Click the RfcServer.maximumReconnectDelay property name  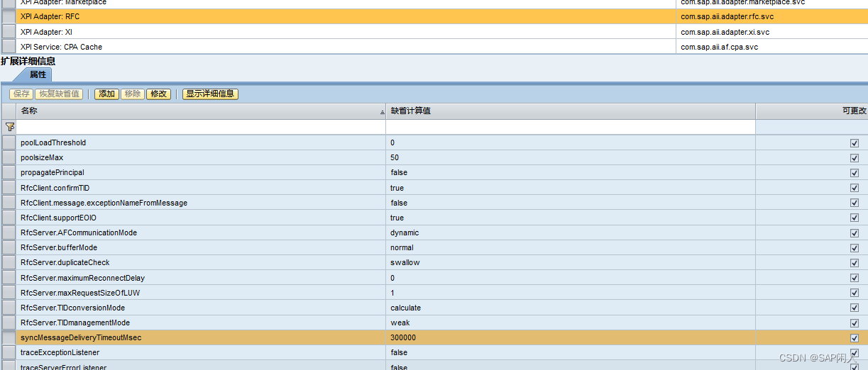82,278
